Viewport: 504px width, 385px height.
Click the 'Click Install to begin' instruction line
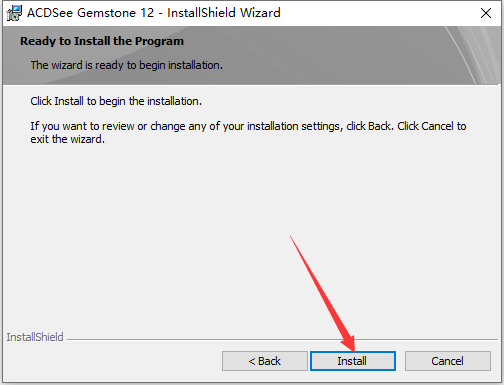coord(116,101)
